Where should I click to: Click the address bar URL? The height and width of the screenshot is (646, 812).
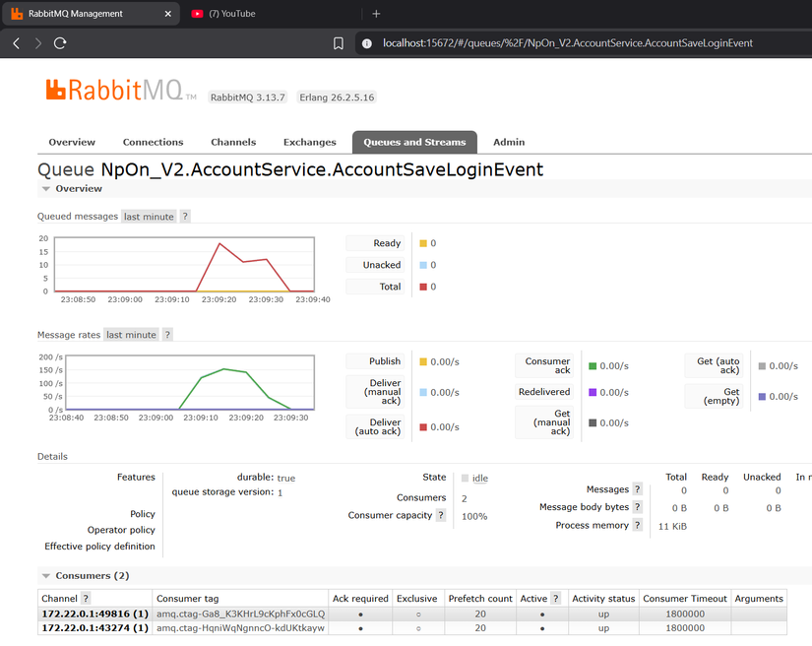pos(568,43)
